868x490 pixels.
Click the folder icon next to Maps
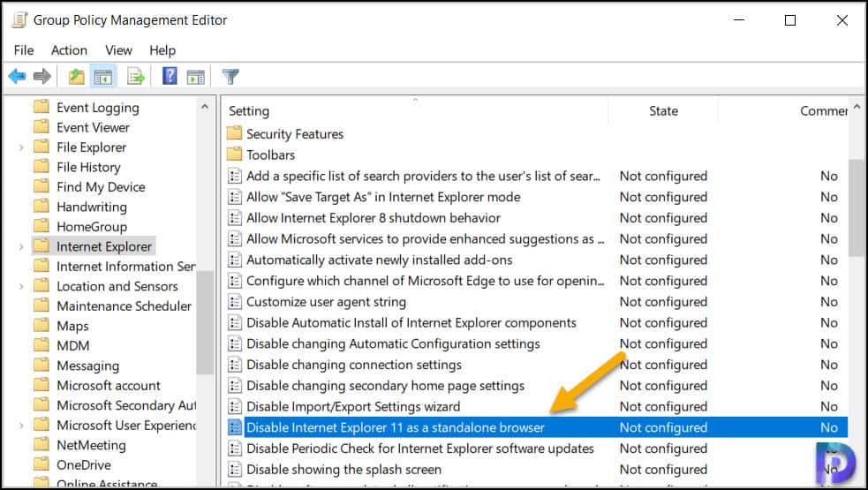pyautogui.click(x=42, y=325)
